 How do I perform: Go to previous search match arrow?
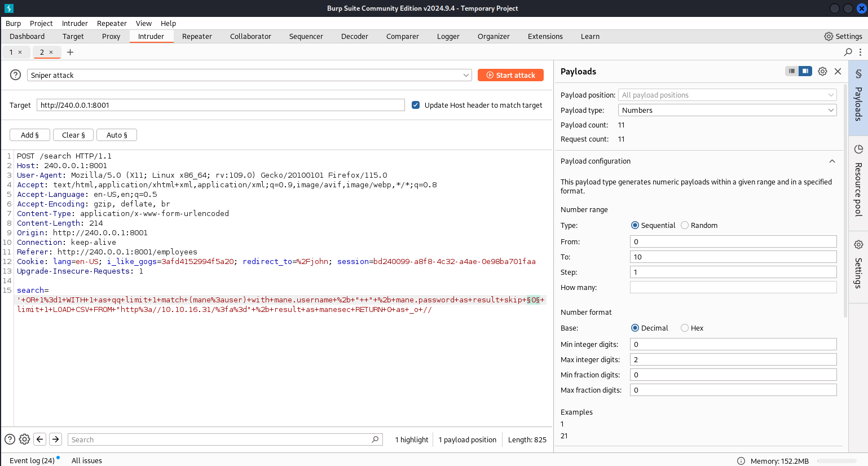(x=39, y=439)
